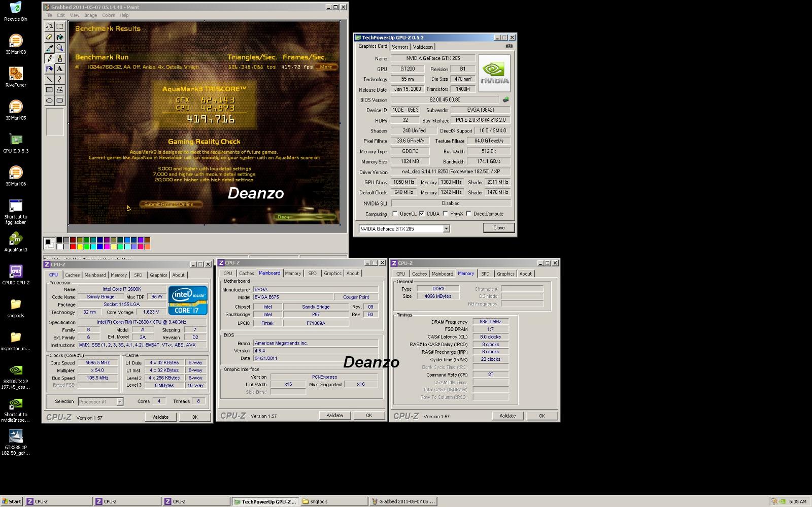Open the 3DMark03 desktop icon

16,44
